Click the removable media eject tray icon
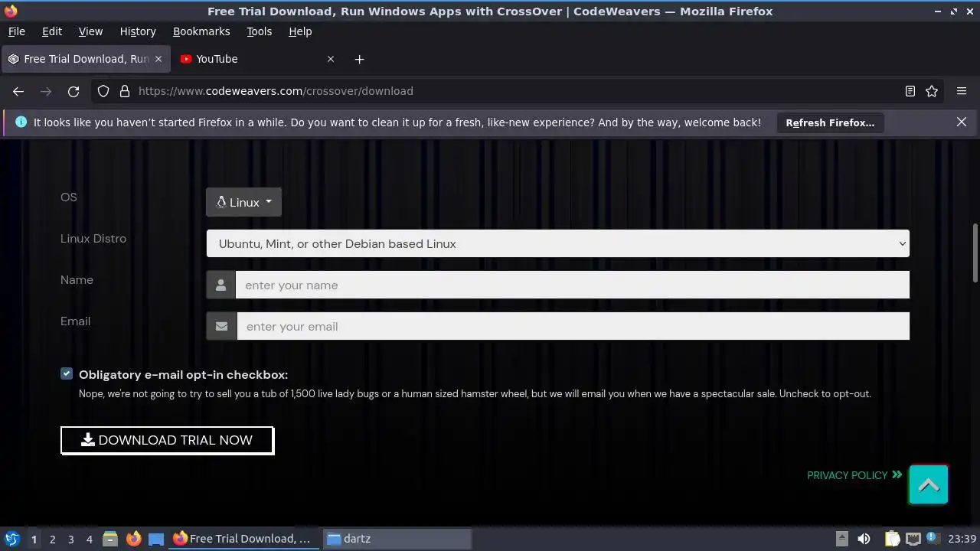980x551 pixels. 841,539
